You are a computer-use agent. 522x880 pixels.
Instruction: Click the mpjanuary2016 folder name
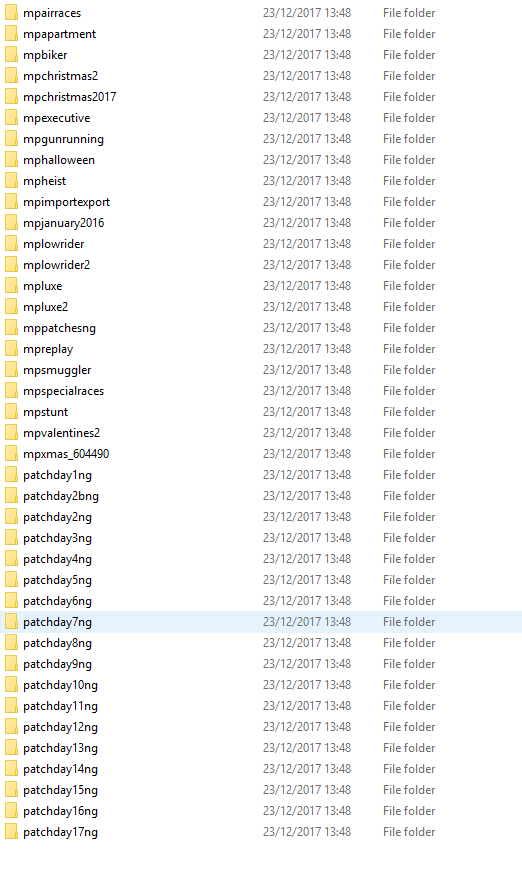pos(63,223)
